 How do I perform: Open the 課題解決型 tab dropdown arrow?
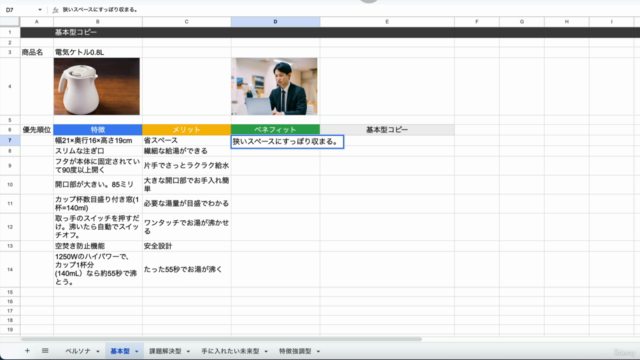coord(188,351)
